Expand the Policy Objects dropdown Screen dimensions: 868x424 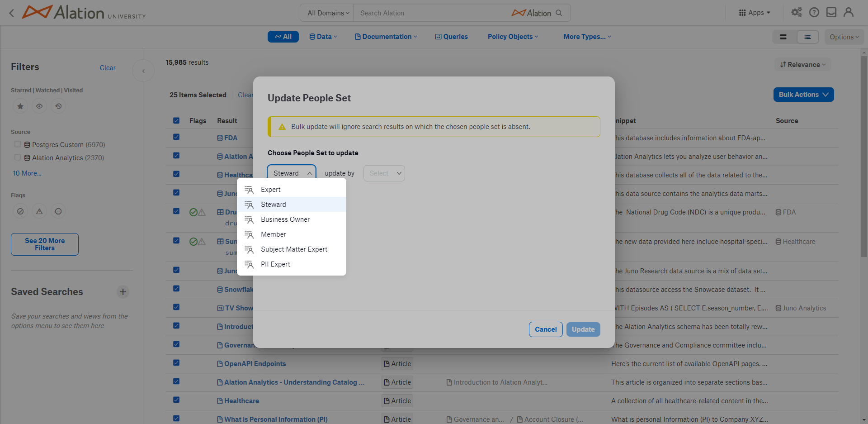click(513, 37)
